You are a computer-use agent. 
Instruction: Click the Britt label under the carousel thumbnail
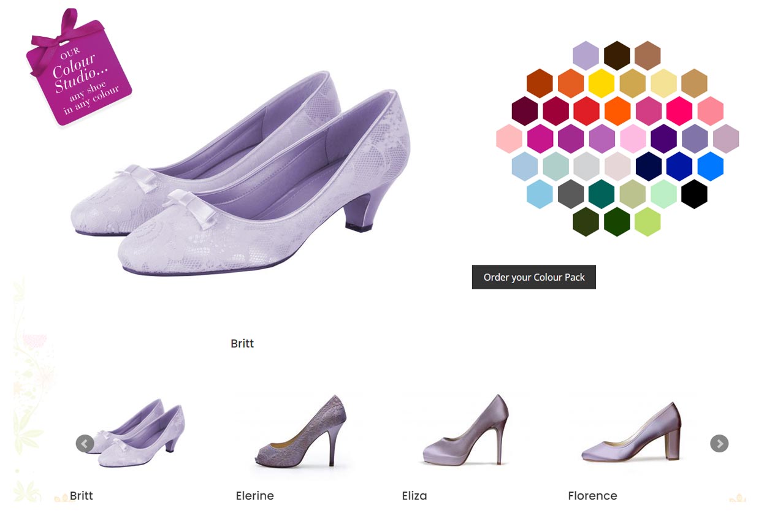[82, 496]
